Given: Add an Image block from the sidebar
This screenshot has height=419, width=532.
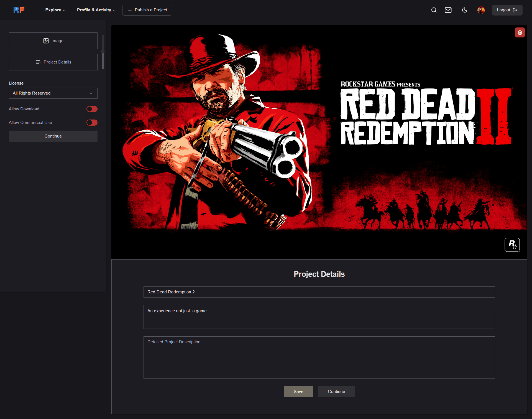Looking at the screenshot, I should point(53,41).
